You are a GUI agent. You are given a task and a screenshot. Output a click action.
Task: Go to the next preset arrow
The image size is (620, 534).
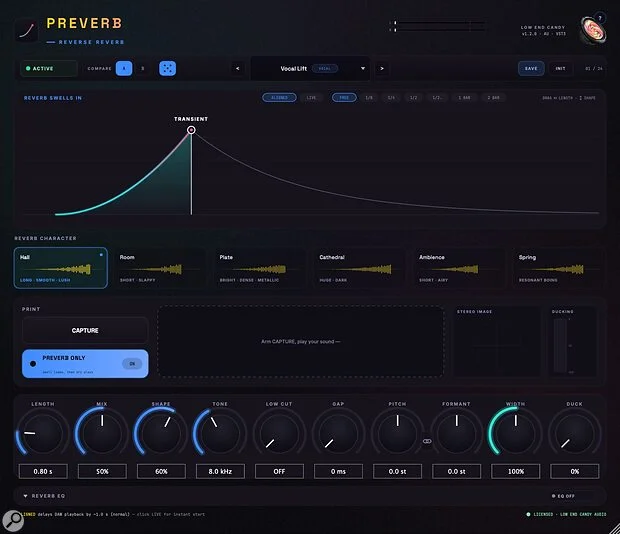tap(382, 68)
